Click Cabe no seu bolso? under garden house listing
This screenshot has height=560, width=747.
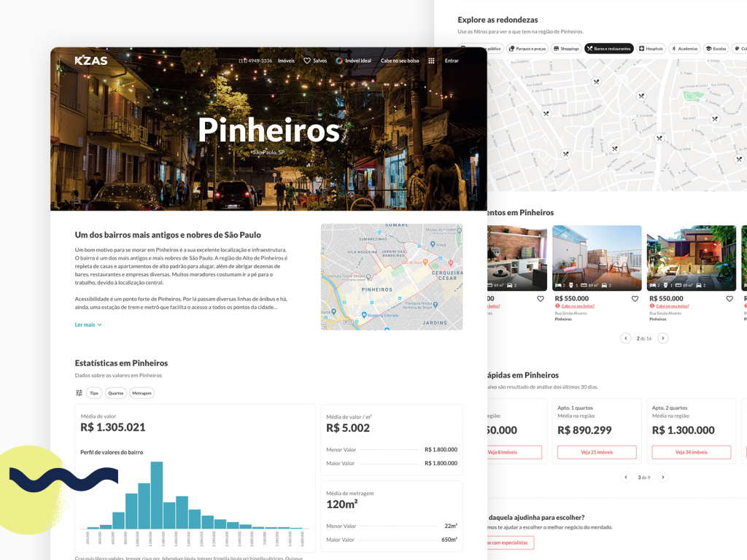(x=672, y=306)
